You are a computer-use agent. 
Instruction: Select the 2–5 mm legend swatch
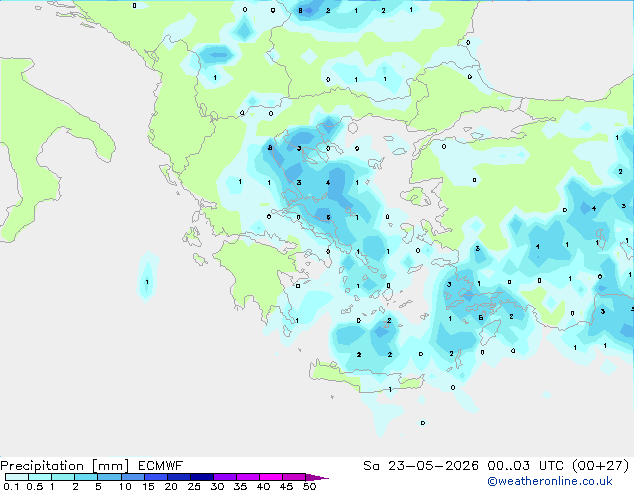click(86, 477)
